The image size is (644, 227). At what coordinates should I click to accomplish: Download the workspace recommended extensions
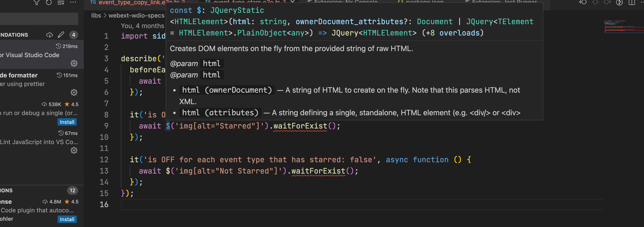point(50,35)
